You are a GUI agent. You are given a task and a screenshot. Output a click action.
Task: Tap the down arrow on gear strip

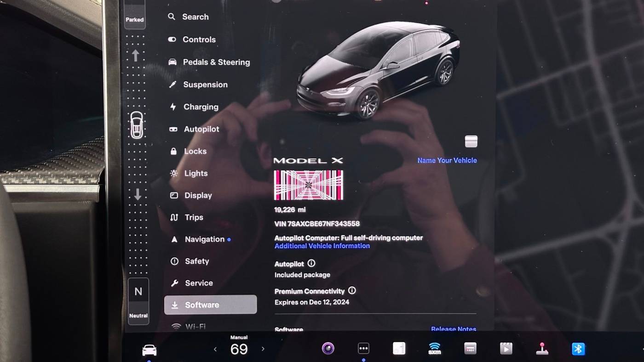coord(138,195)
